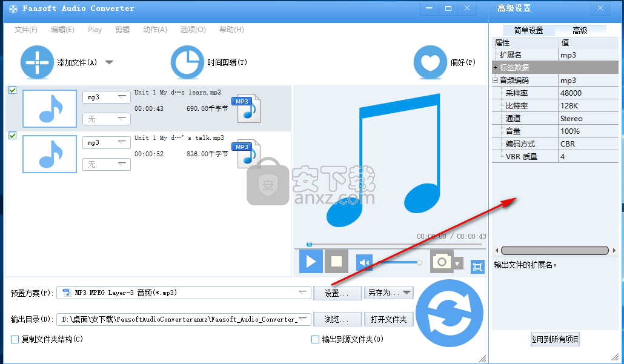Click scrollbar left arrow in settings panel
The height and width of the screenshot is (364, 624).
pos(496,250)
